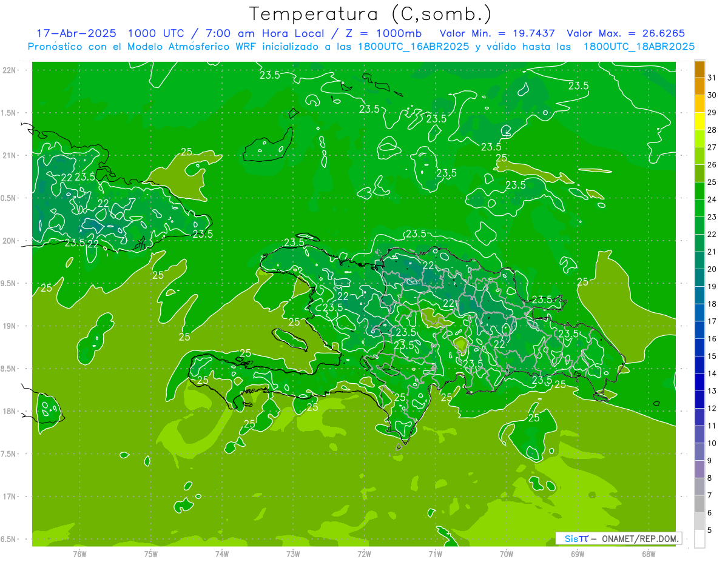Click the '76W' longitude axis label
The height and width of the screenshot is (562, 728).
pyautogui.click(x=79, y=554)
